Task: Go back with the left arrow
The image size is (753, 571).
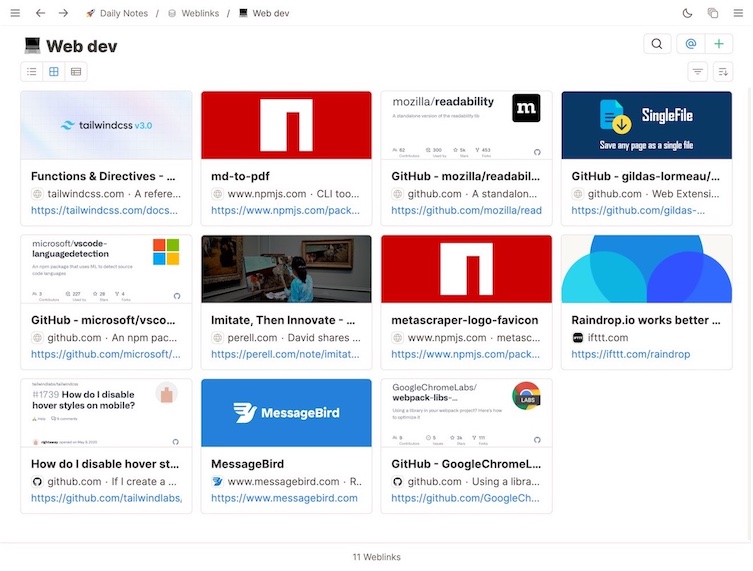Action: [40, 13]
